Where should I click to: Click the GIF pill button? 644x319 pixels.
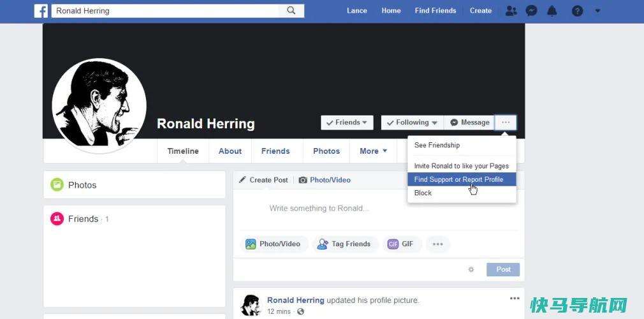[x=401, y=244]
